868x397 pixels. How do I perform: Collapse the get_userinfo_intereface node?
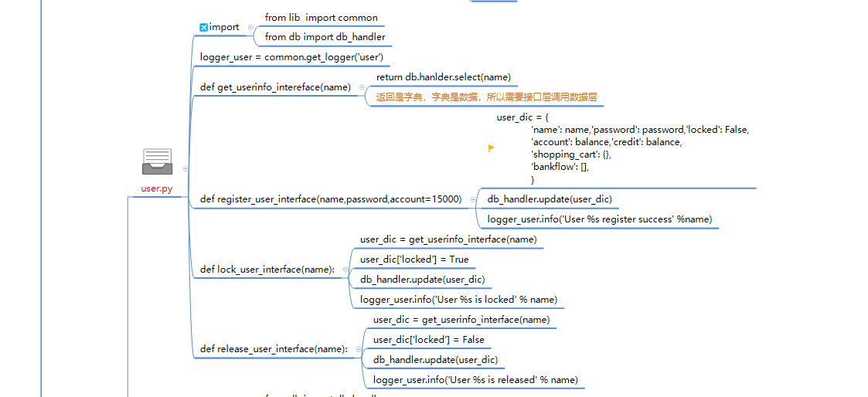click(x=362, y=87)
